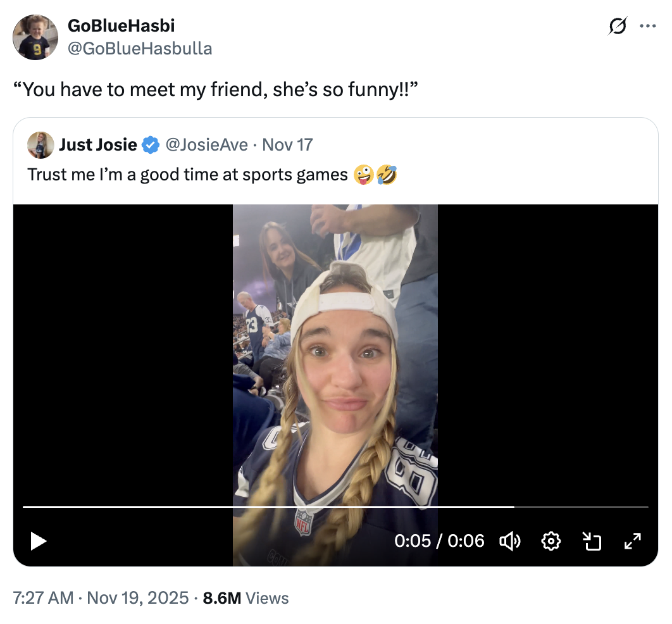Activate picture-in-picture mode

(592, 541)
